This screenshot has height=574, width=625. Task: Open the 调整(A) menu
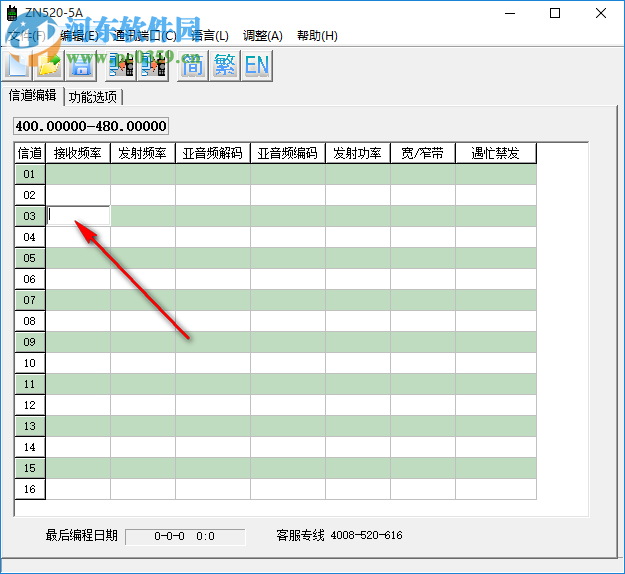pos(263,36)
